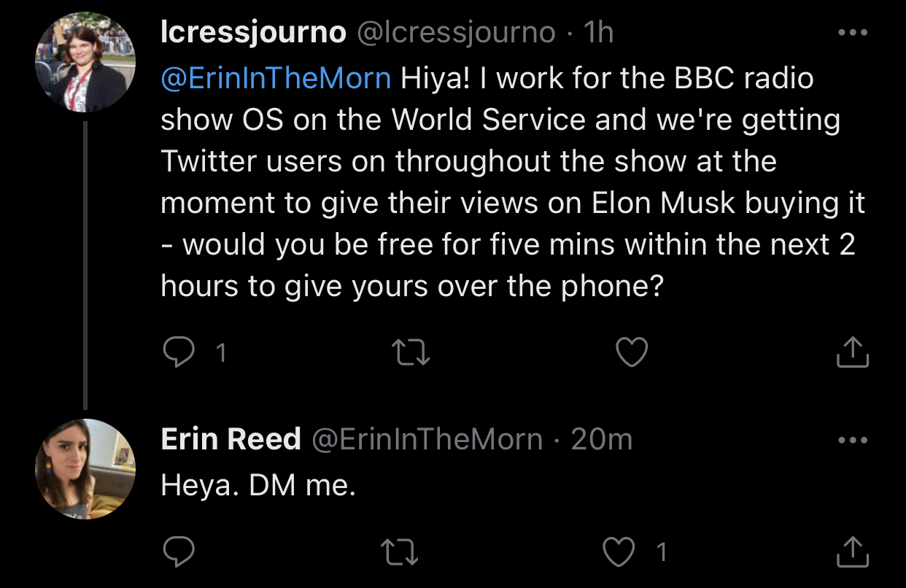
Task: Open the @lcressjourno handle
Action: click(454, 34)
